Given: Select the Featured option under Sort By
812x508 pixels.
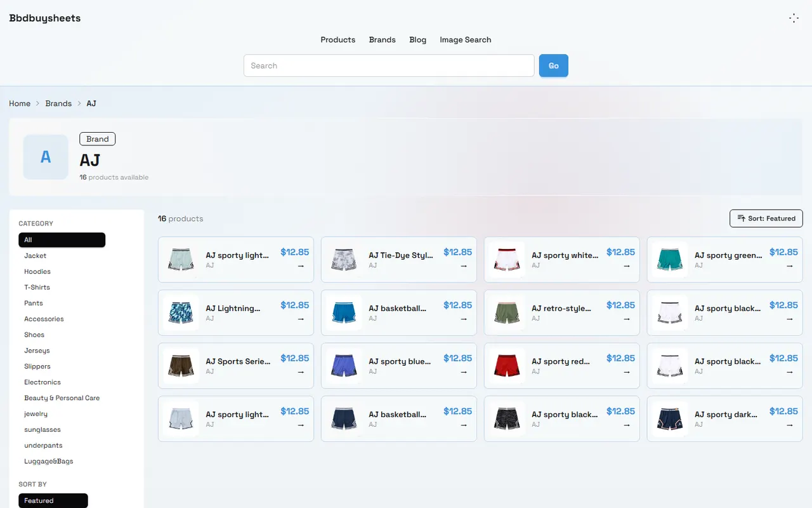Looking at the screenshot, I should click(x=53, y=500).
